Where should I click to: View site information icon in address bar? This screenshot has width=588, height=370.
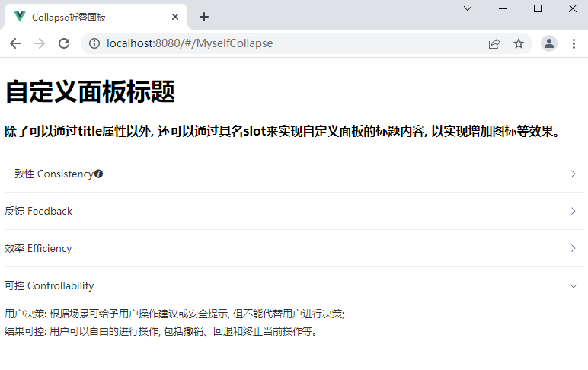[94, 43]
